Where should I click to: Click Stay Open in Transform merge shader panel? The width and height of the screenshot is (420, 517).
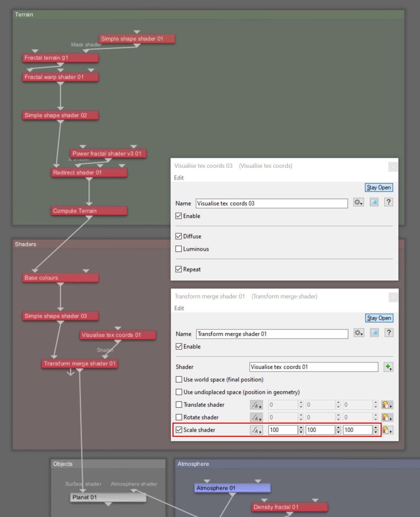[379, 318]
